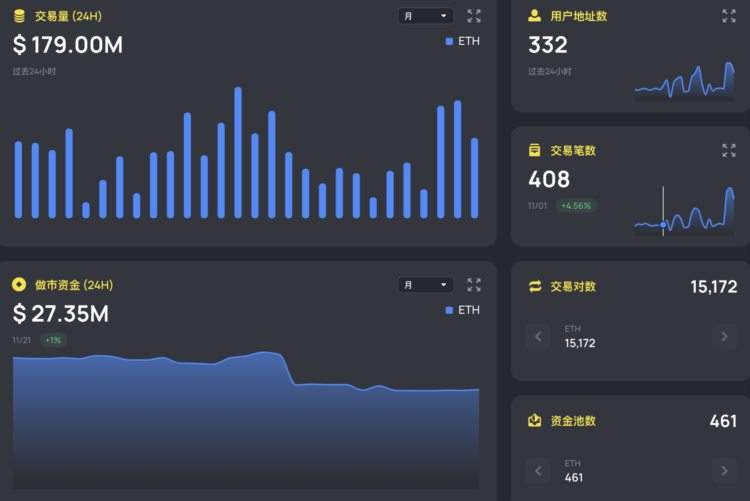
Task: Go to previous item in 资金池数
Action: [538, 471]
